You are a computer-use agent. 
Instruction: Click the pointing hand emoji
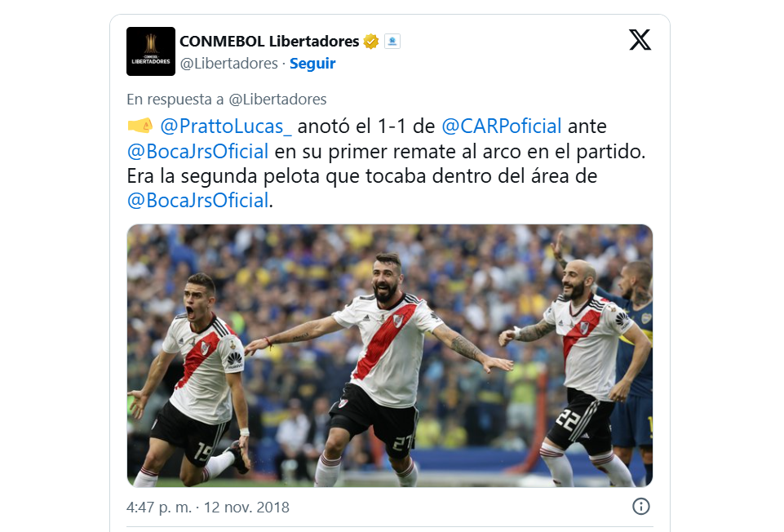click(140, 126)
